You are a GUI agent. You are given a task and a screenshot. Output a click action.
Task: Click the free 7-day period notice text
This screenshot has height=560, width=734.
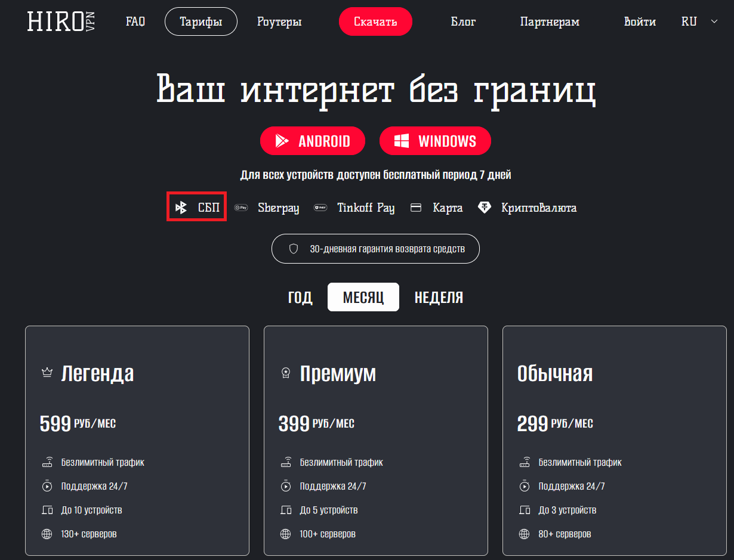point(375,175)
